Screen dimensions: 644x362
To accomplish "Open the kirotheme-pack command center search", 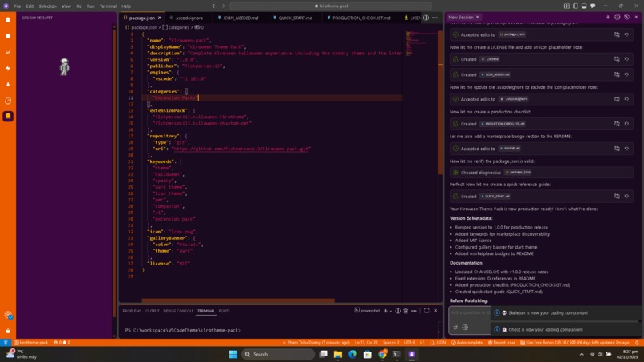I will 331,6.
